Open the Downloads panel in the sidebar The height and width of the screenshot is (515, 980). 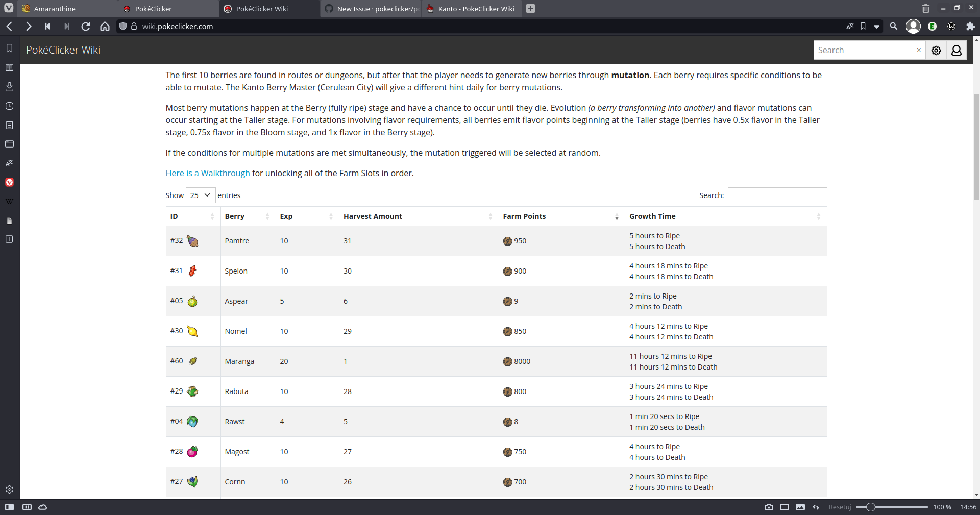point(9,86)
